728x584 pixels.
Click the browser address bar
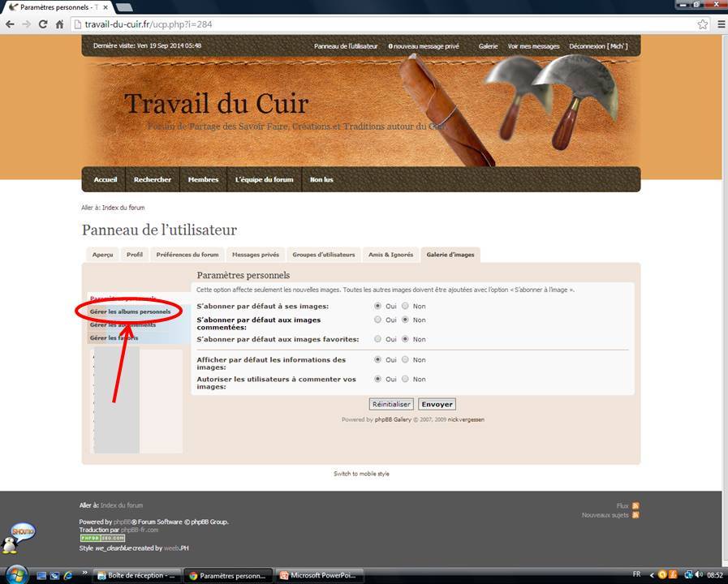coord(381,24)
